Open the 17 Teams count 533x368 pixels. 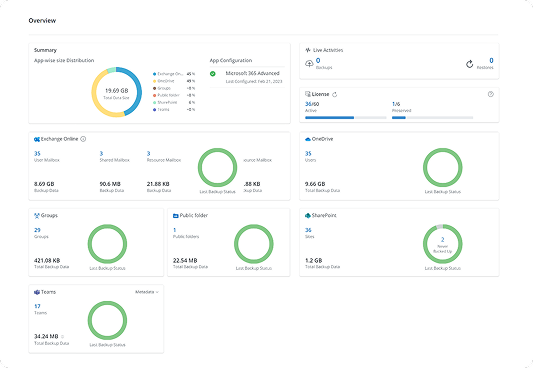tap(37, 306)
